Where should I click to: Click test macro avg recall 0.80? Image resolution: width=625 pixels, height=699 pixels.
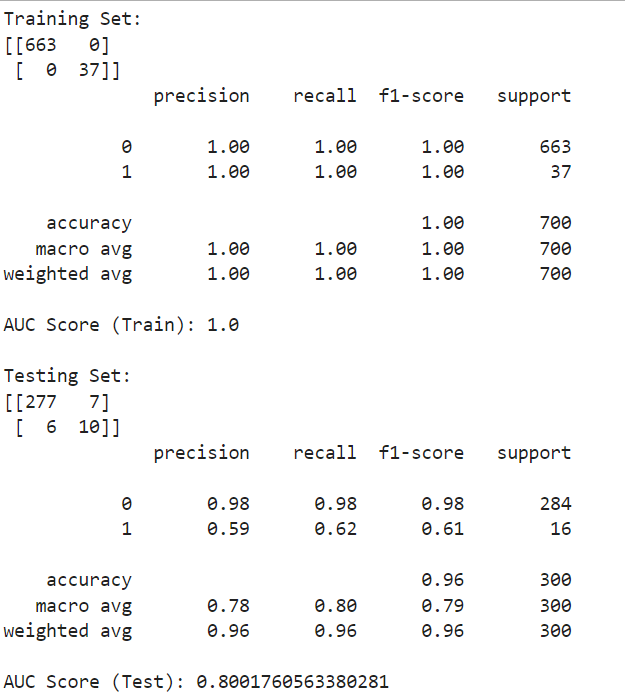pyautogui.click(x=336, y=606)
